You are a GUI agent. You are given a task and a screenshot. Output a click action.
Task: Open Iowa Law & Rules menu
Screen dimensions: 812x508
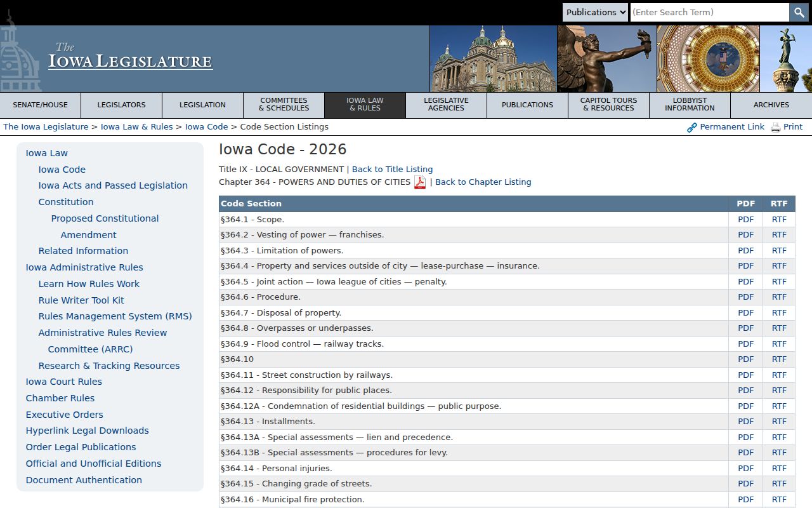365,105
